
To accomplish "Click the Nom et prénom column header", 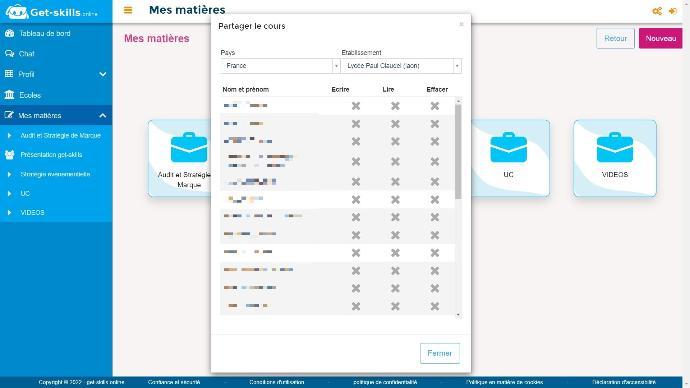I will (246, 89).
